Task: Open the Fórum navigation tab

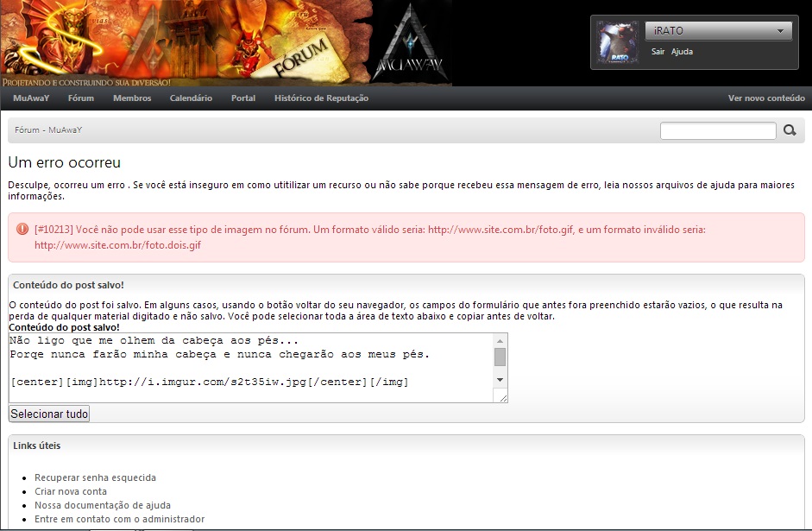Action: pos(81,98)
